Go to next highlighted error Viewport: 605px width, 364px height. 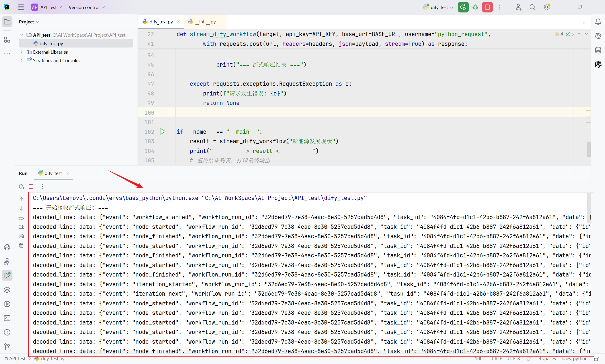(586, 34)
